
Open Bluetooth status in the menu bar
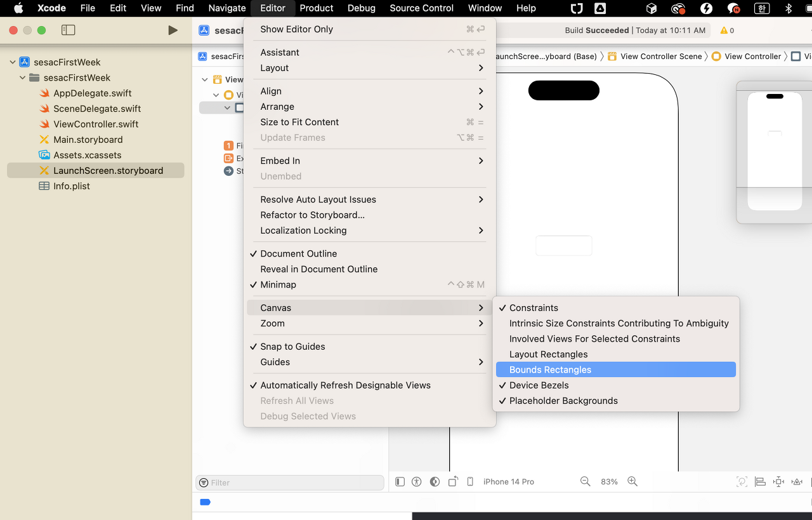pyautogui.click(x=789, y=8)
